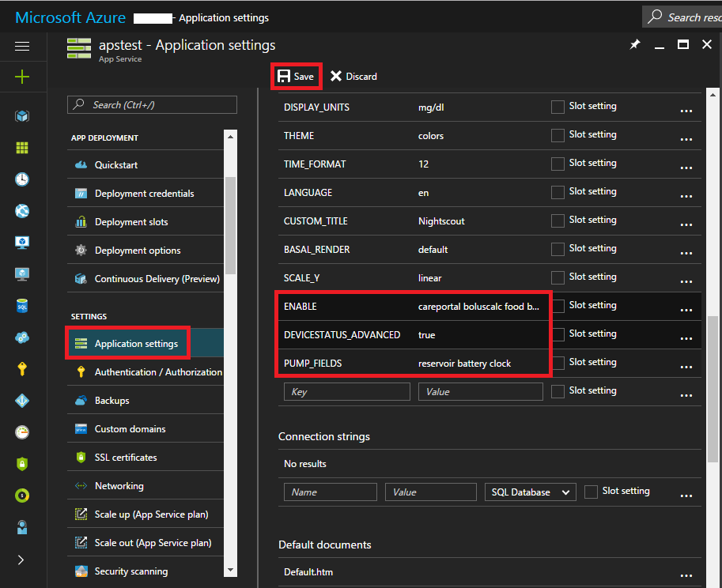
Task: Toggle Slot setting for BASAL_RENDER
Action: click(x=558, y=250)
